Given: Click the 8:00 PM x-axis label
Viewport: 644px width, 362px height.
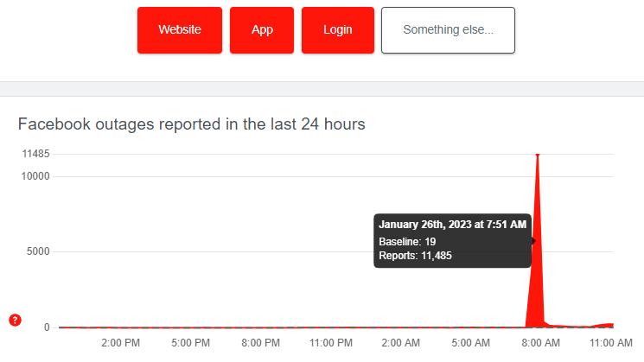Looking at the screenshot, I should [x=260, y=343].
